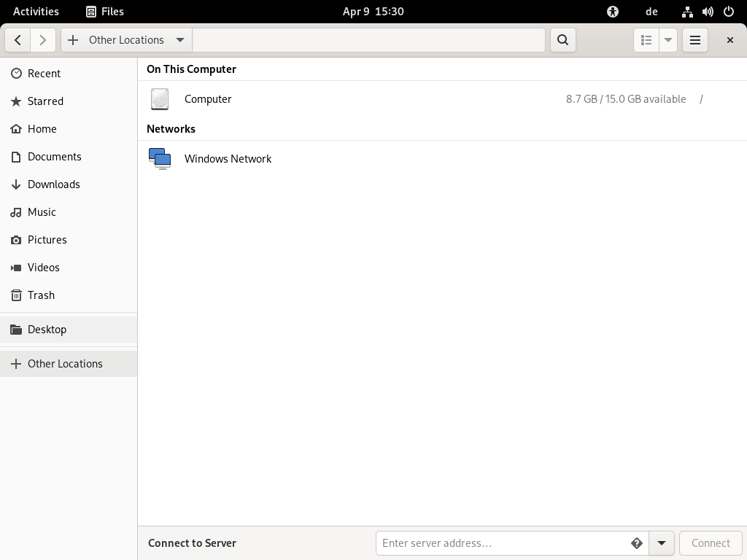Image resolution: width=747 pixels, height=560 pixels.
Task: Open the search magnifier button
Action: tap(562, 40)
